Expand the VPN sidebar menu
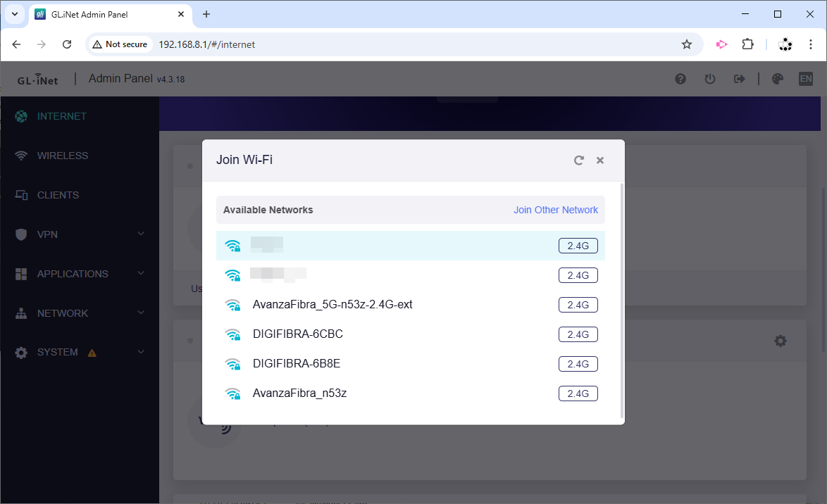Viewport: 827px width, 504px height. click(80, 234)
